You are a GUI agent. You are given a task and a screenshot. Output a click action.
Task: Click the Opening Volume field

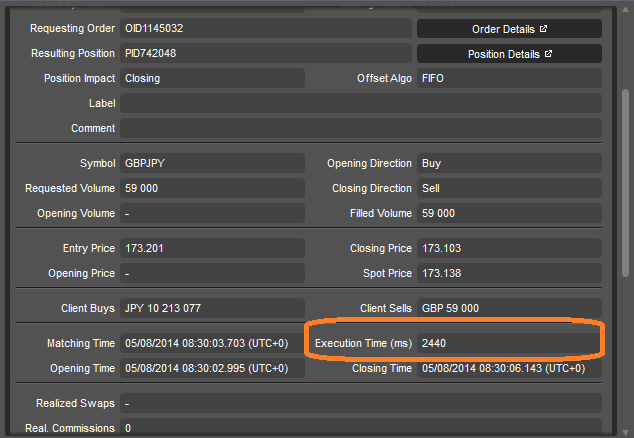212,214
